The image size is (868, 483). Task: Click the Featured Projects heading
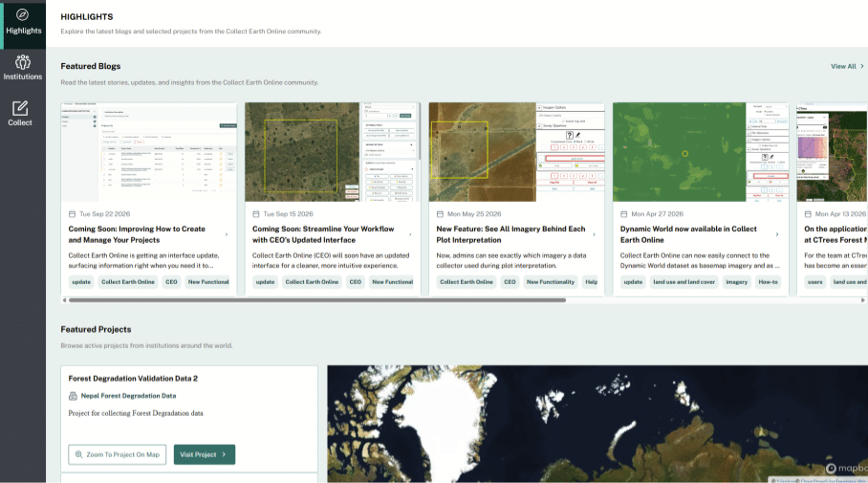click(x=96, y=330)
